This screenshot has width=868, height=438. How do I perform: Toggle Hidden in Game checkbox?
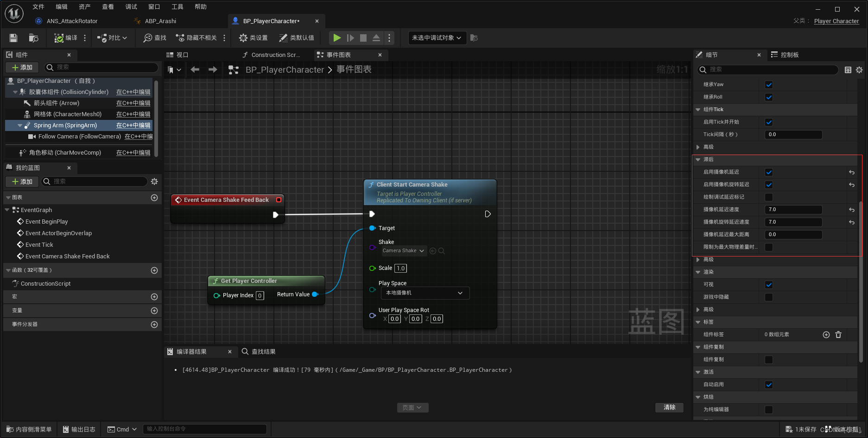tap(769, 297)
